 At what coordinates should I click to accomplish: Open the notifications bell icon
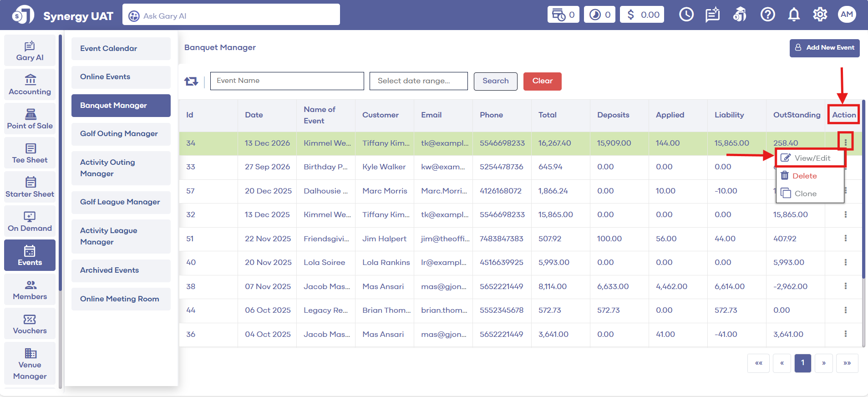tap(794, 15)
